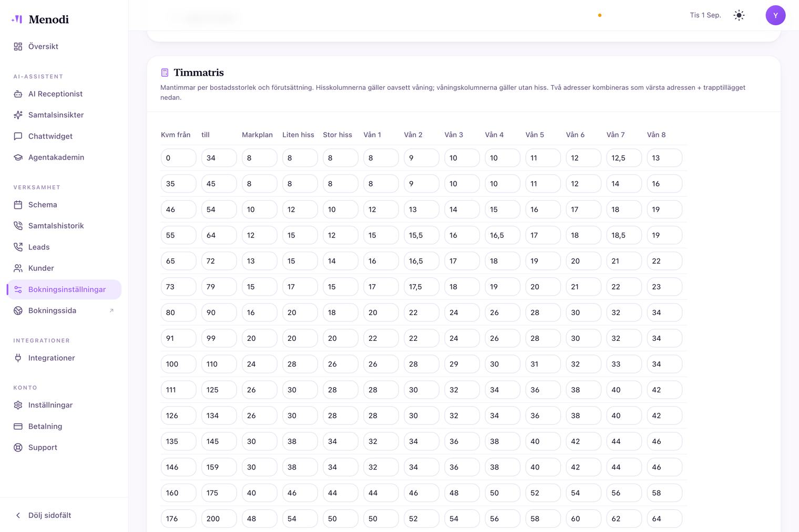Edit Liten hiss value in row 100–110
Image resolution: width=799 pixels, height=532 pixels.
pos(300,364)
